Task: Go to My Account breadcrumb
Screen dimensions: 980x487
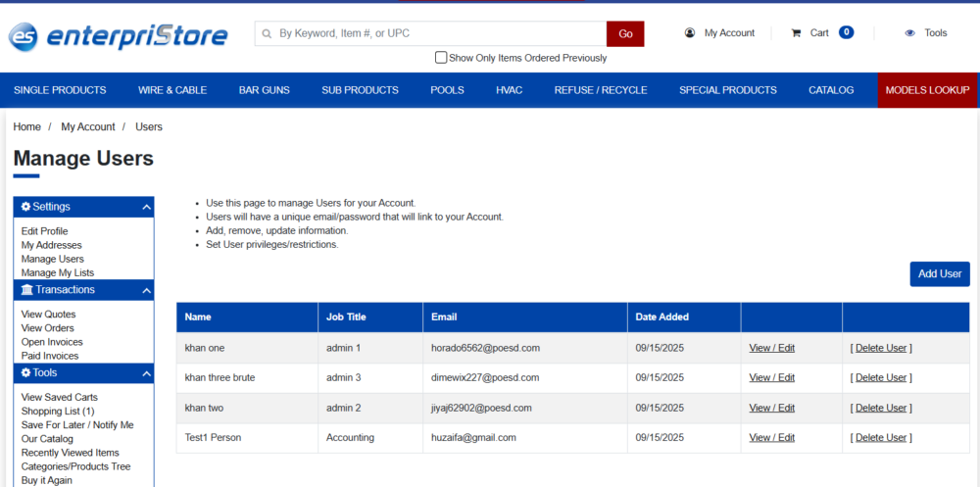Action: click(88, 127)
